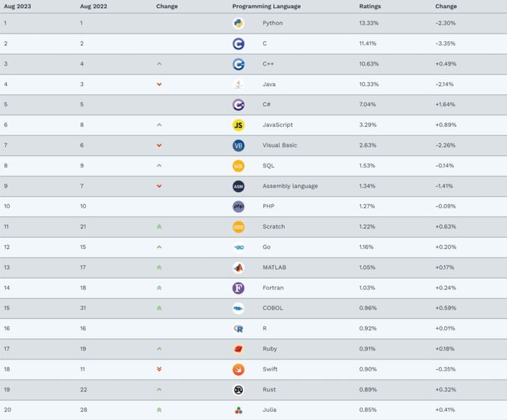The height and width of the screenshot is (420, 507).
Task: Click the Julia three-dot logo icon
Action: point(239,410)
